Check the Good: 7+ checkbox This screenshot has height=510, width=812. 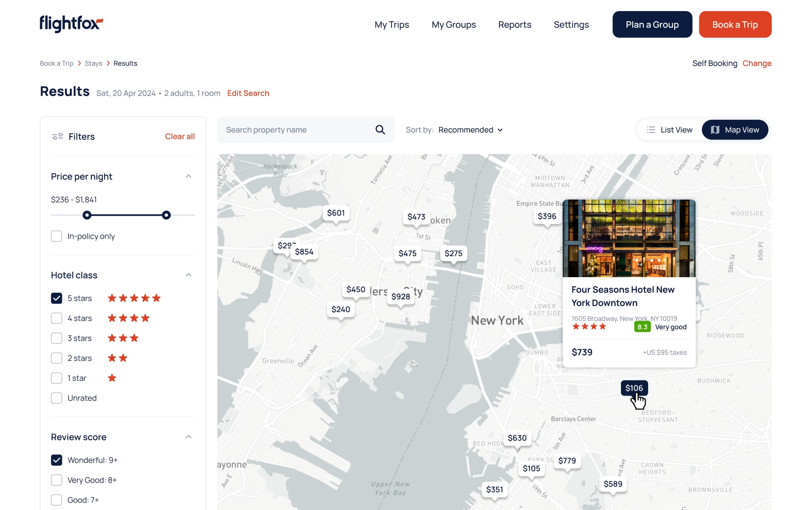tap(57, 500)
